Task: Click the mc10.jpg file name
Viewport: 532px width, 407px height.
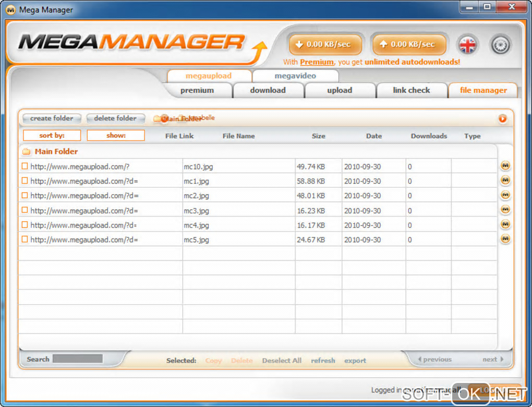Action: (198, 166)
